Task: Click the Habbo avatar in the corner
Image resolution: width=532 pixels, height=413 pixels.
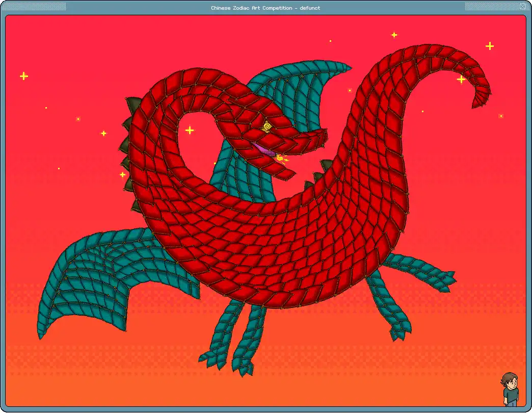Action: [510, 389]
